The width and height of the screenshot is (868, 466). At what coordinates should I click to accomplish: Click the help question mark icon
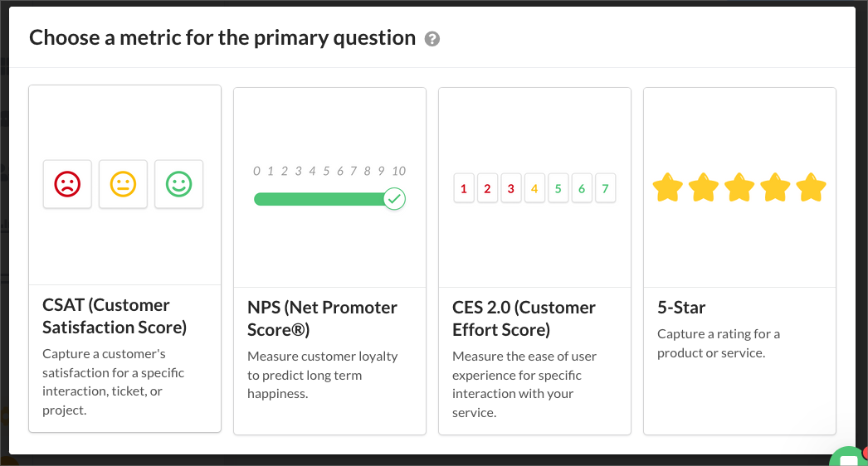click(x=432, y=39)
